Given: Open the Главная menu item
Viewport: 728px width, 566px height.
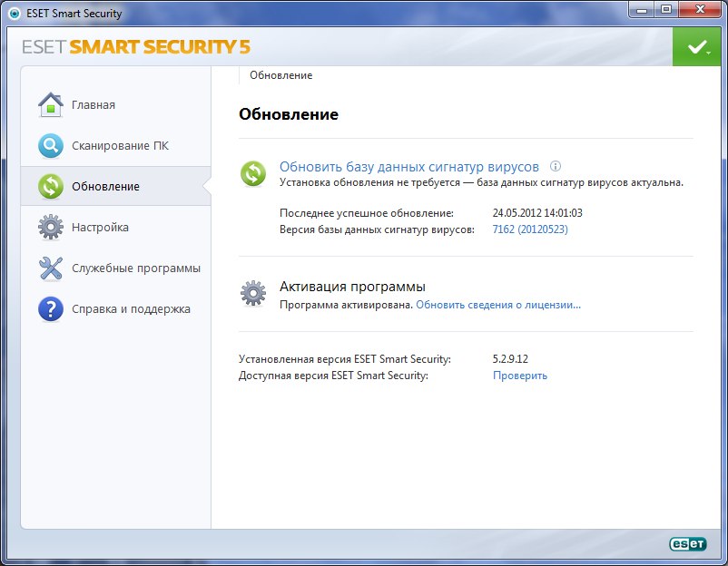Looking at the screenshot, I should (93, 105).
